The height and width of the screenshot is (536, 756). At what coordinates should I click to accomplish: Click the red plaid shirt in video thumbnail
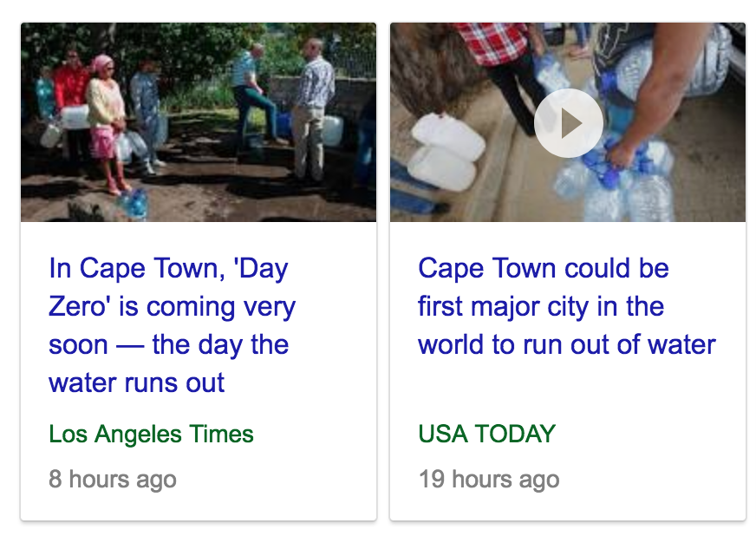[492, 42]
